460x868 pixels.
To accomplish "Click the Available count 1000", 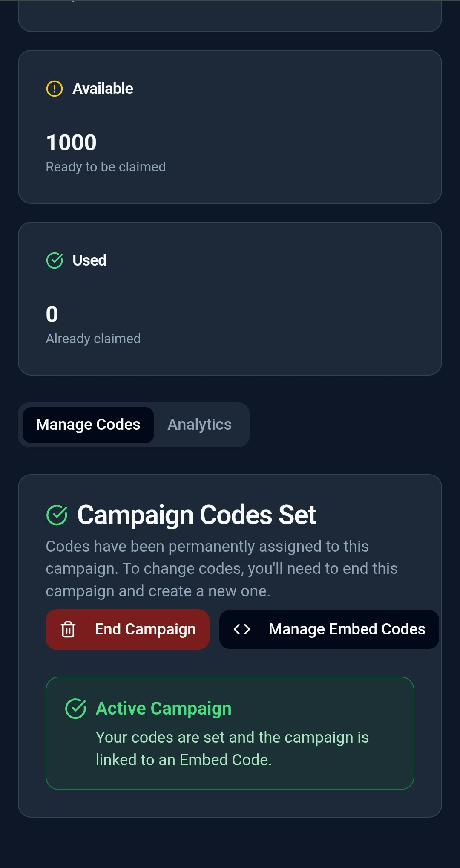I will 72,142.
